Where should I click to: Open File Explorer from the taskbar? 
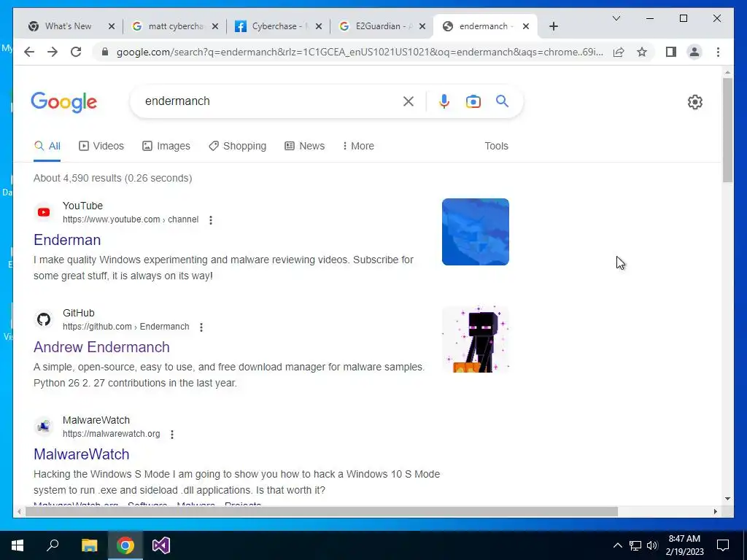[89, 545]
